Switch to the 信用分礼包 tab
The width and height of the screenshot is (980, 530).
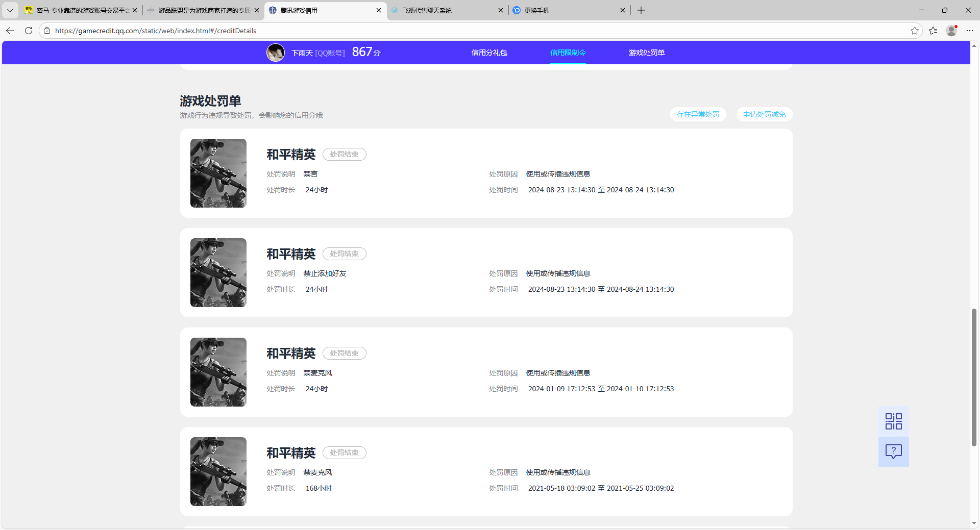[x=489, y=52]
